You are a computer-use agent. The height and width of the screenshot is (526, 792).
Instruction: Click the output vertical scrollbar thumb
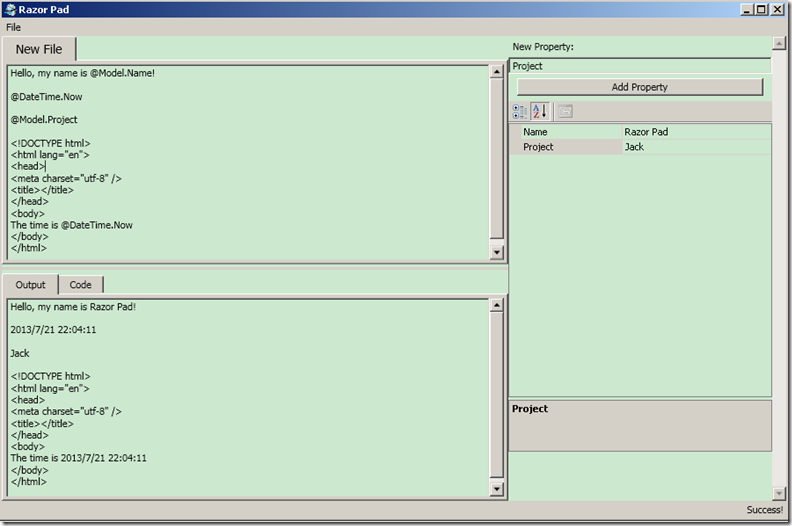point(497,395)
